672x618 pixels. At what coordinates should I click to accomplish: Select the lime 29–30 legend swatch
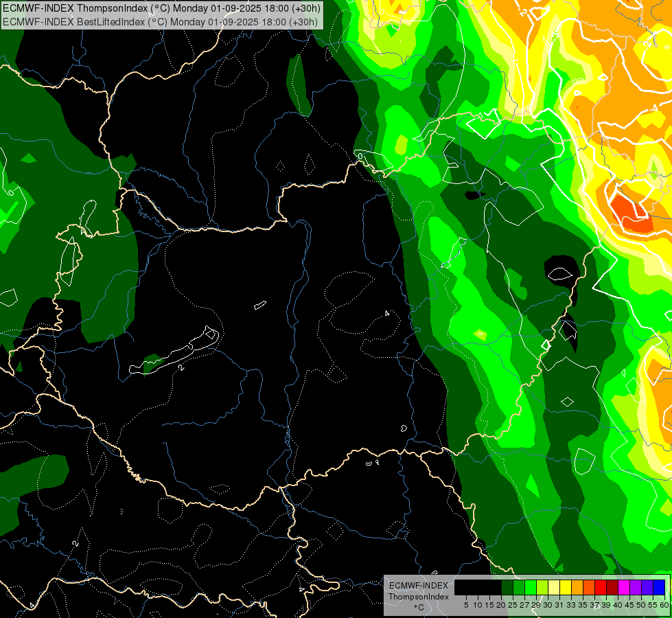coord(542,588)
